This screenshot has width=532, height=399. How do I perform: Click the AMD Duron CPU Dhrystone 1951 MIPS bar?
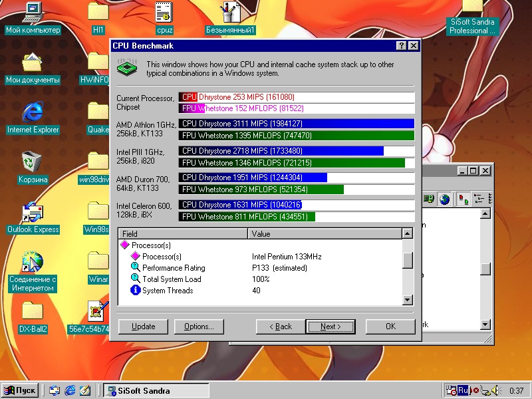click(x=297, y=178)
